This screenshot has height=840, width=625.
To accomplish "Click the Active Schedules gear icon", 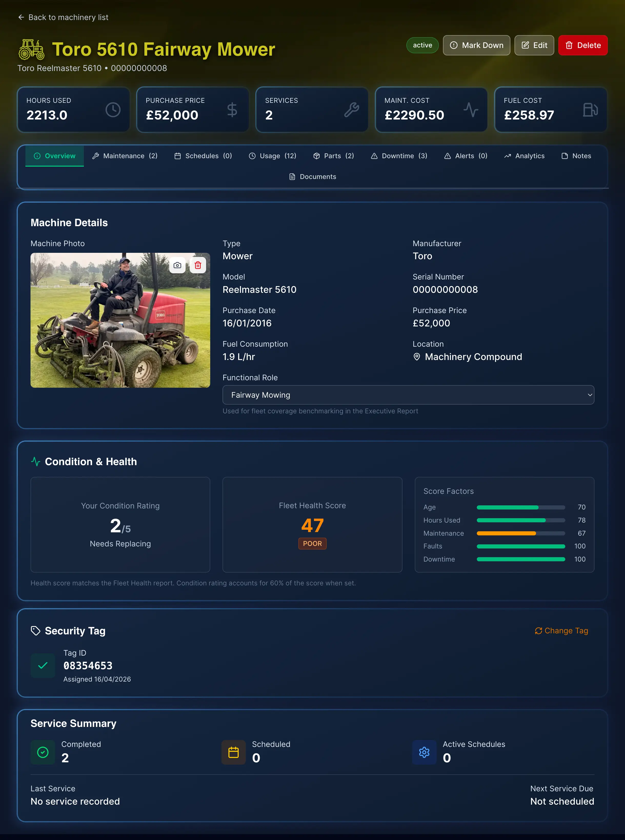I will tap(425, 752).
